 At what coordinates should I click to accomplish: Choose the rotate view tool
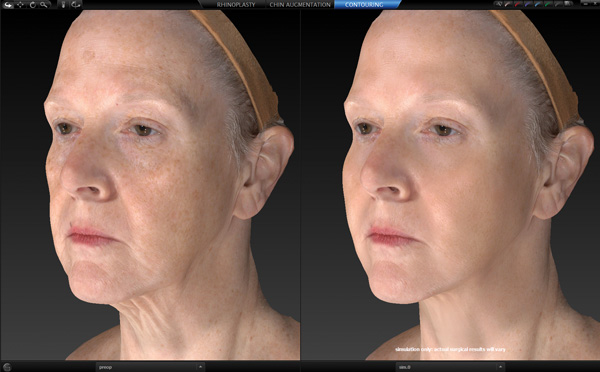pyautogui.click(x=33, y=5)
